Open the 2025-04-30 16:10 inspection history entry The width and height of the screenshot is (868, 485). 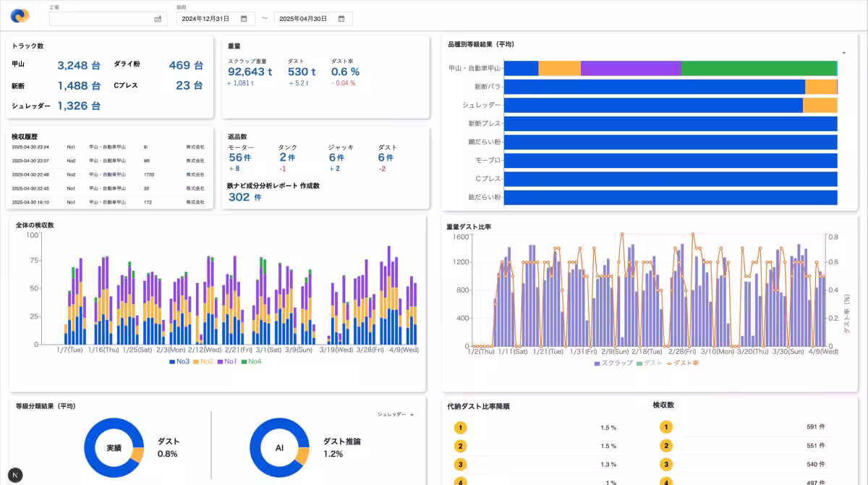pyautogui.click(x=109, y=202)
